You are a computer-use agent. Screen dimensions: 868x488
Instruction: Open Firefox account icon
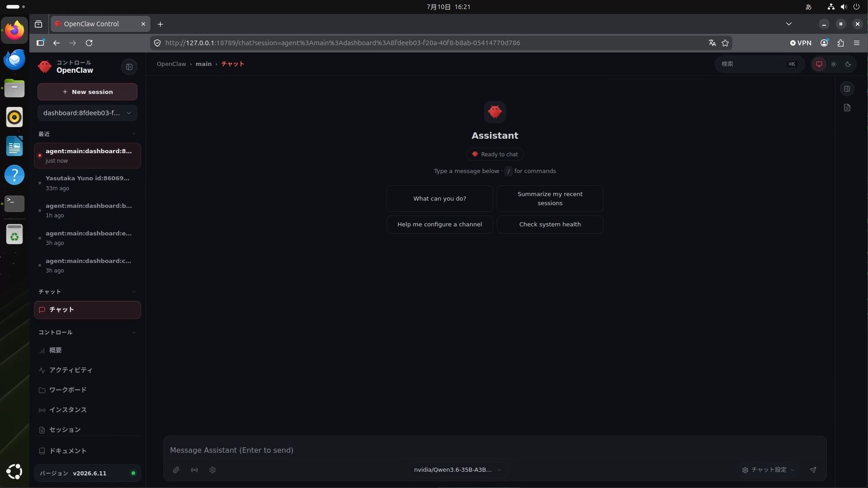point(824,43)
